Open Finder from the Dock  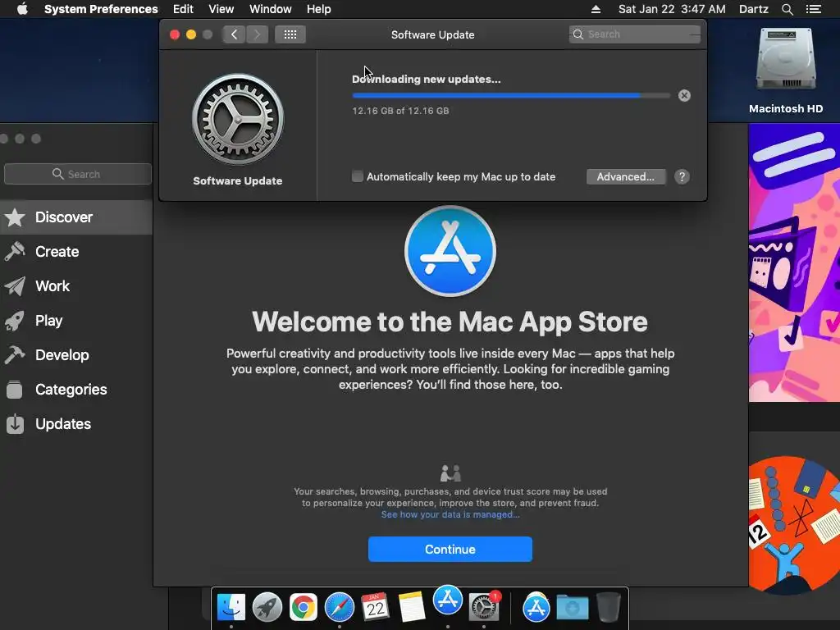point(231,608)
